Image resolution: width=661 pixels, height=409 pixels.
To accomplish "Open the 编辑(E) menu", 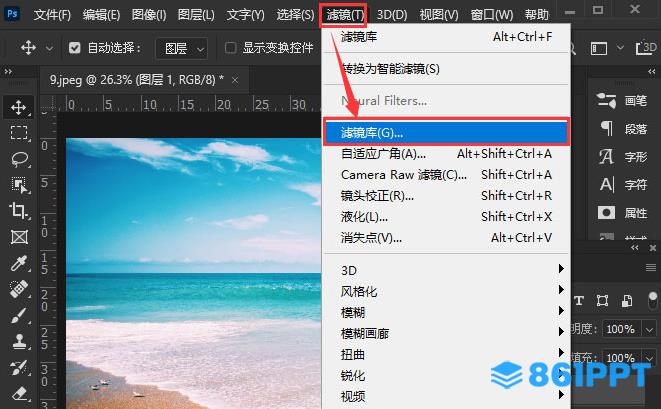I will click(x=101, y=15).
